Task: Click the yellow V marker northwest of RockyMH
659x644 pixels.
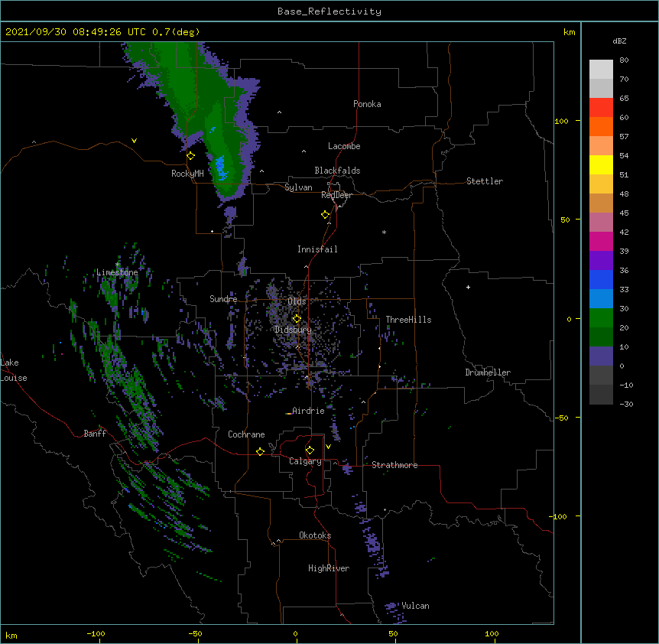Action: [x=134, y=141]
